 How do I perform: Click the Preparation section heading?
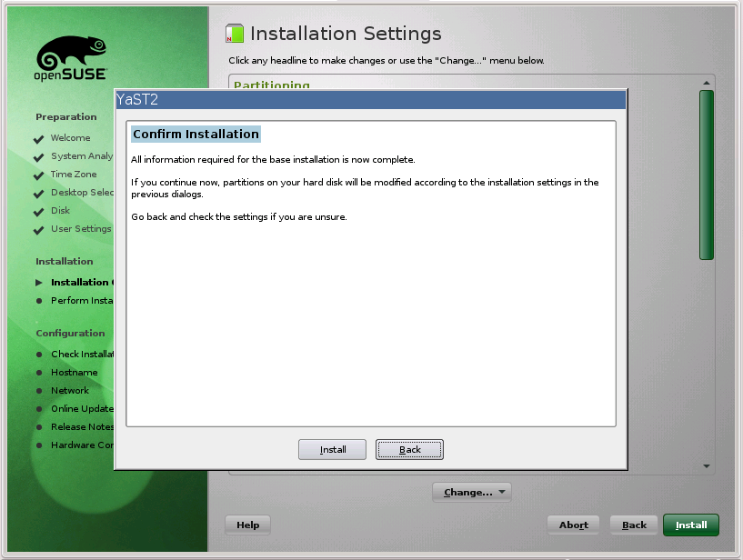click(65, 117)
